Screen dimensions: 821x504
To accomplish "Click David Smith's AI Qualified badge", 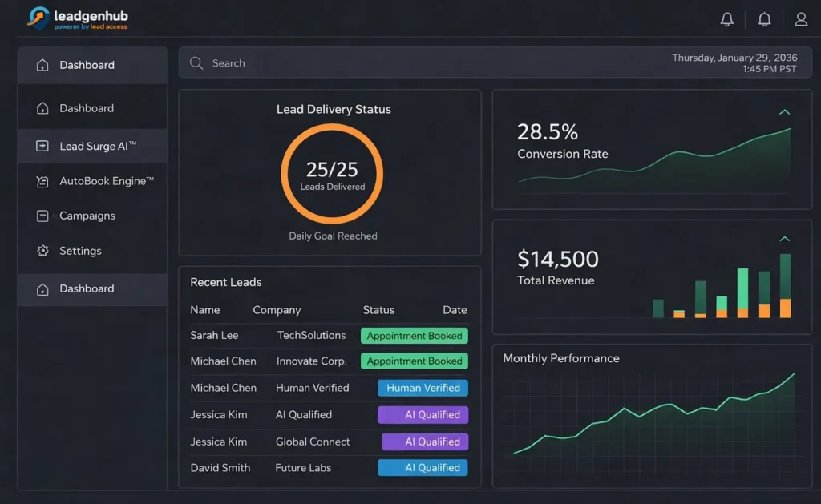I will (x=423, y=468).
